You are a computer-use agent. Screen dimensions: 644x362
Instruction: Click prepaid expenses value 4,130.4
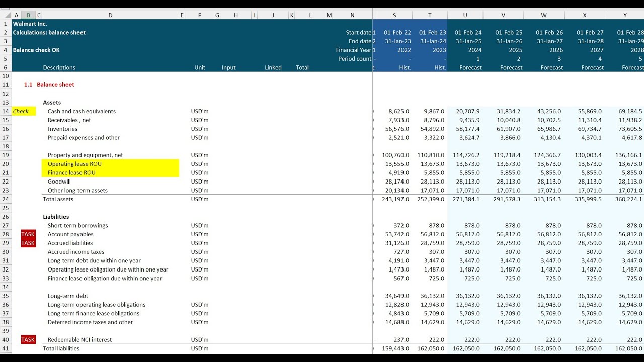click(552, 138)
